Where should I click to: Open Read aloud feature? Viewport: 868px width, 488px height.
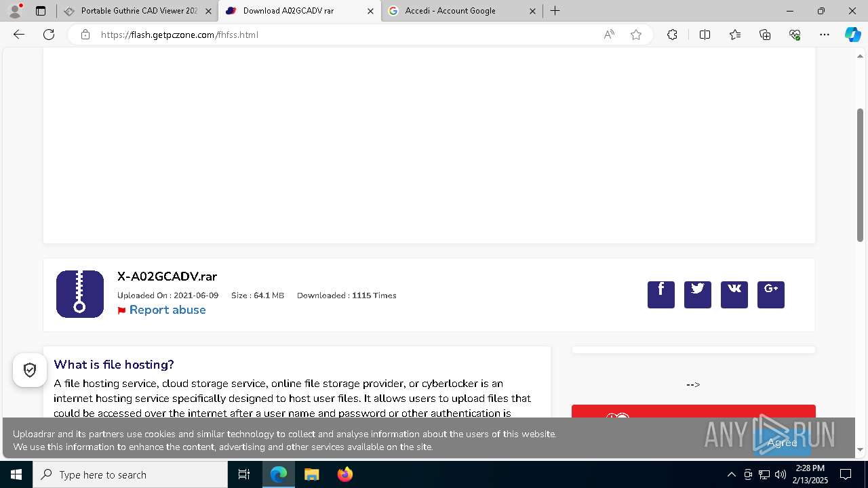point(609,35)
